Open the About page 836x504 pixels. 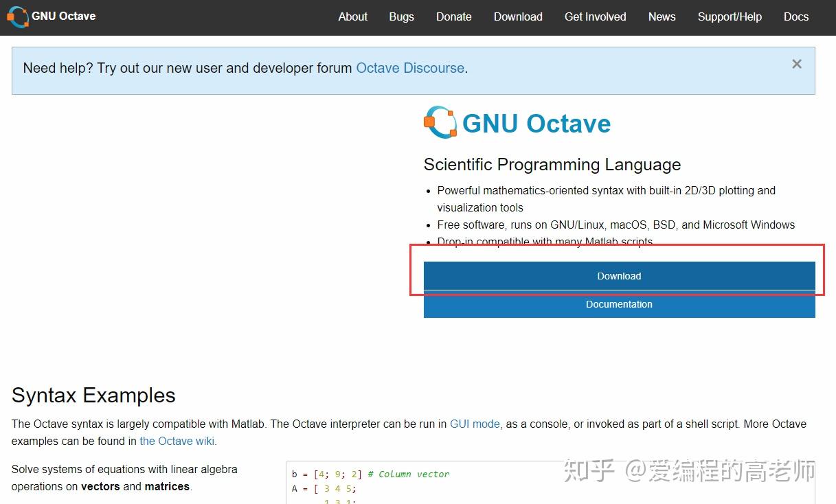(x=352, y=16)
